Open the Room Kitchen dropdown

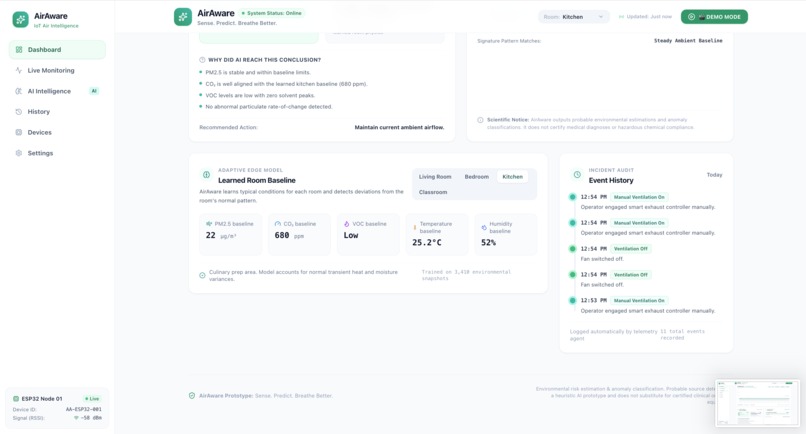pyautogui.click(x=574, y=17)
